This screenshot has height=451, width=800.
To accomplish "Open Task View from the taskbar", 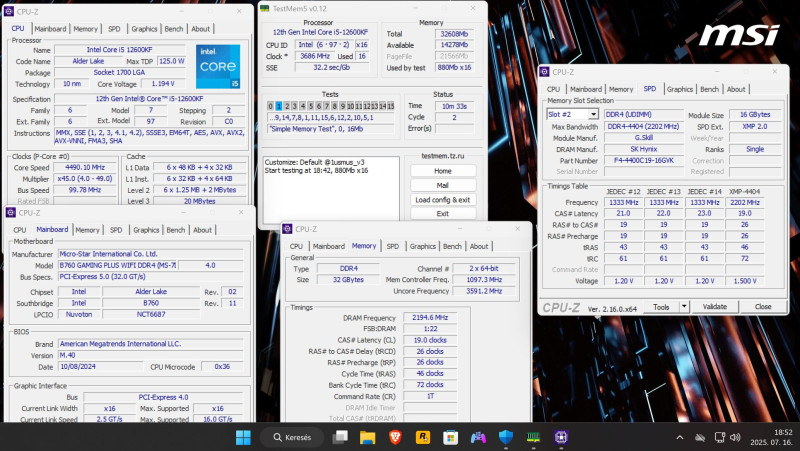I will pyautogui.click(x=340, y=437).
